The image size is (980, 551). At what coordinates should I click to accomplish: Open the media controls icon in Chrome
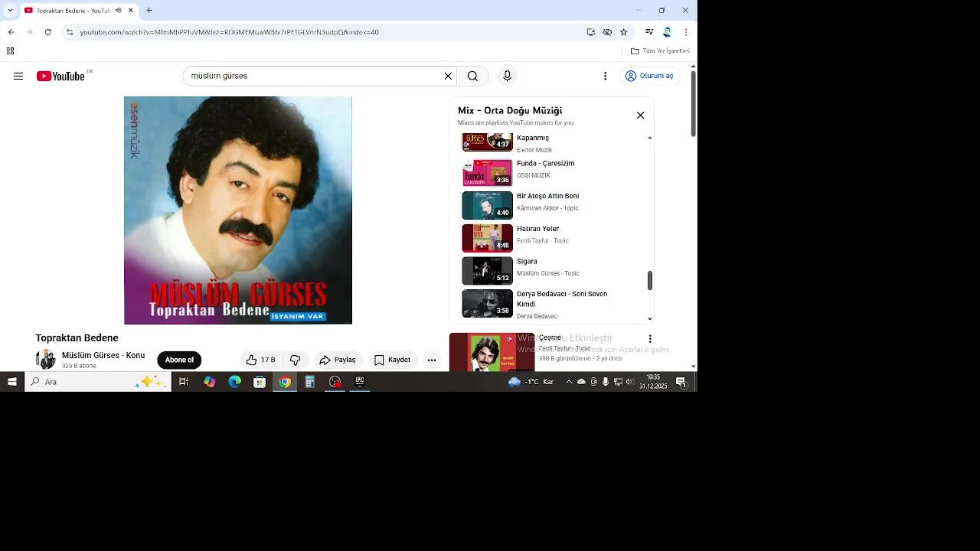pyautogui.click(x=649, y=32)
